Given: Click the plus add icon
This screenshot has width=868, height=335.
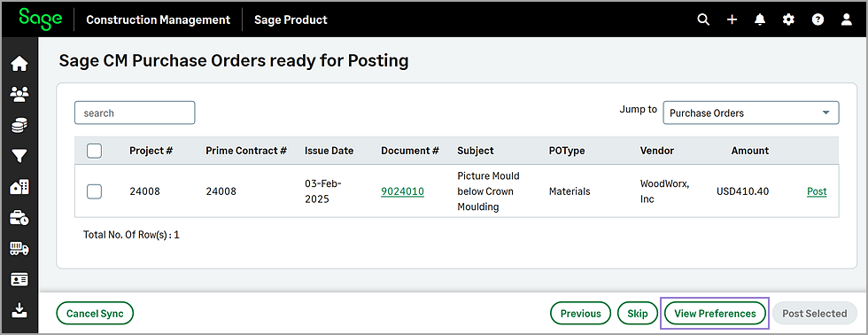Looking at the screenshot, I should (x=732, y=19).
